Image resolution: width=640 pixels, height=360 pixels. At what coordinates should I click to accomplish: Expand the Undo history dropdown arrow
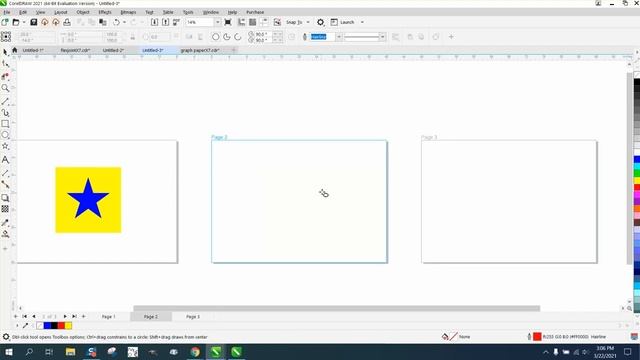tap(124, 22)
